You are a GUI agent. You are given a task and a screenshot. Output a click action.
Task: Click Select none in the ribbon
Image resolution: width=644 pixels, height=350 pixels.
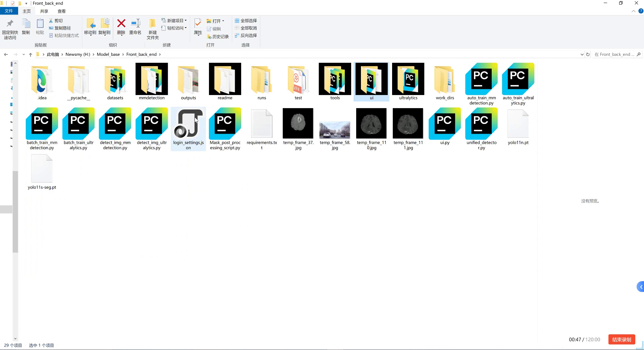click(x=246, y=28)
